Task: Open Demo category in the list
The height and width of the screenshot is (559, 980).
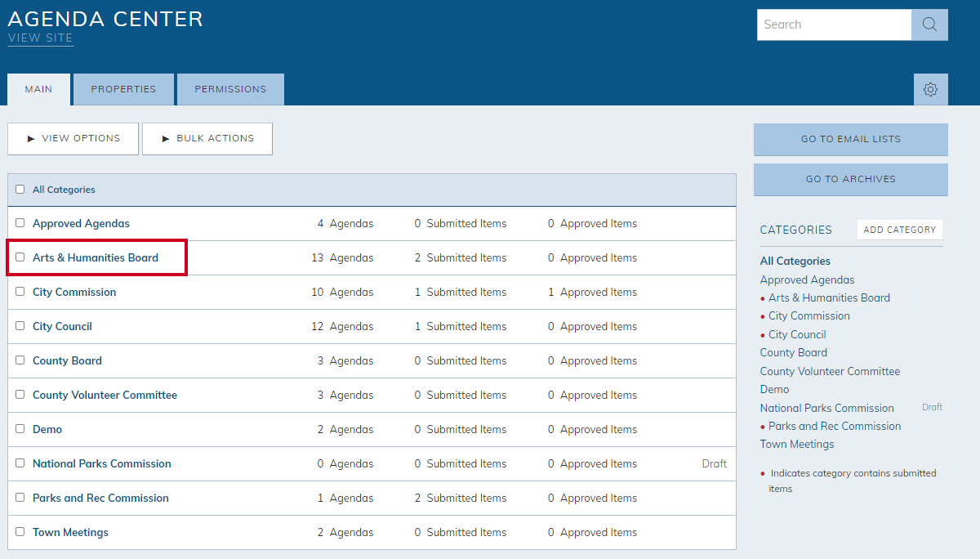Action: tap(47, 429)
